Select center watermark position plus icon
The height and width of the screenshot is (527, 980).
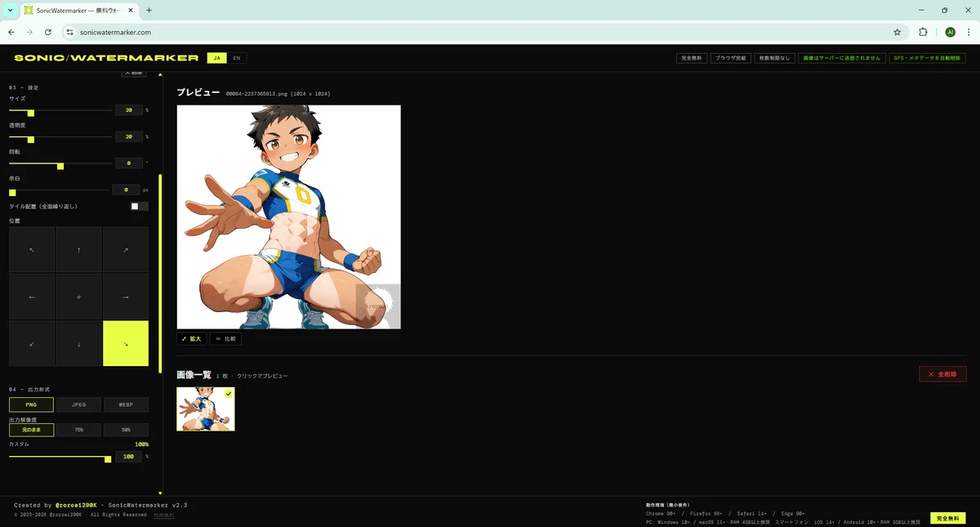(78, 297)
